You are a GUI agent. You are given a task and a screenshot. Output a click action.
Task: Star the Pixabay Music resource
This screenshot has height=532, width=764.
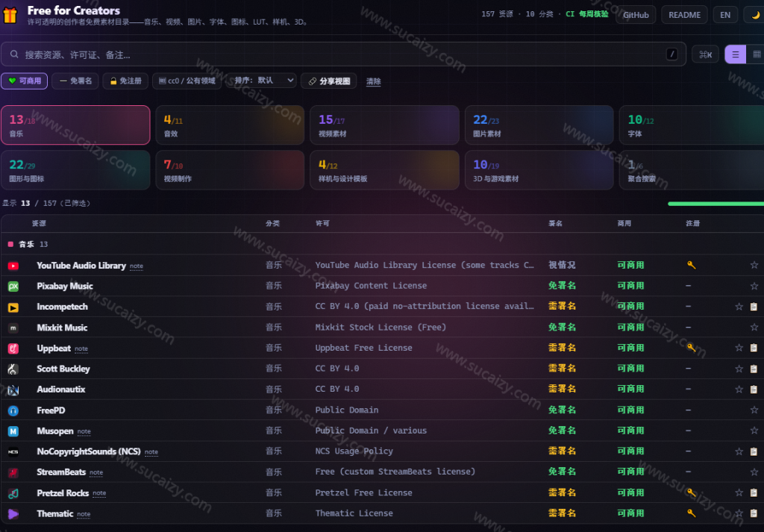point(754,286)
